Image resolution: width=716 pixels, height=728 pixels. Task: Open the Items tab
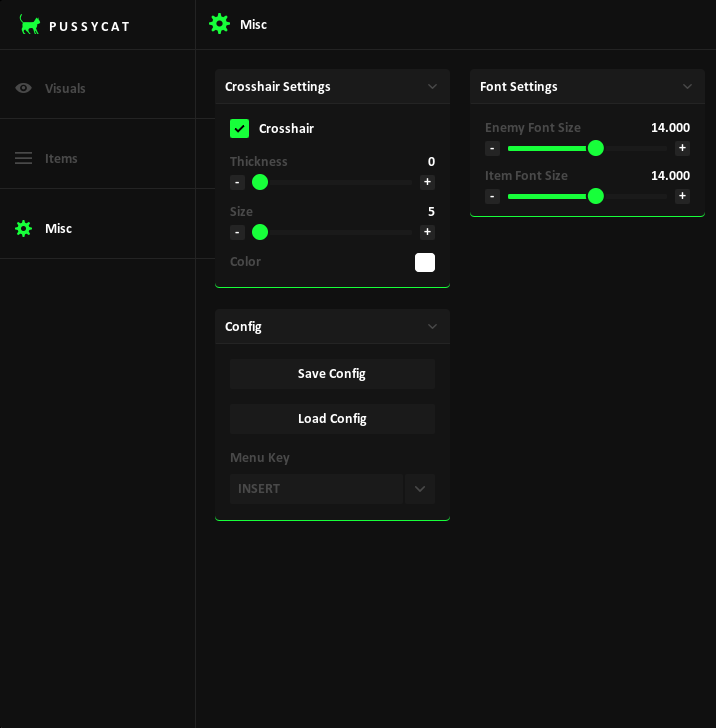coord(61,158)
